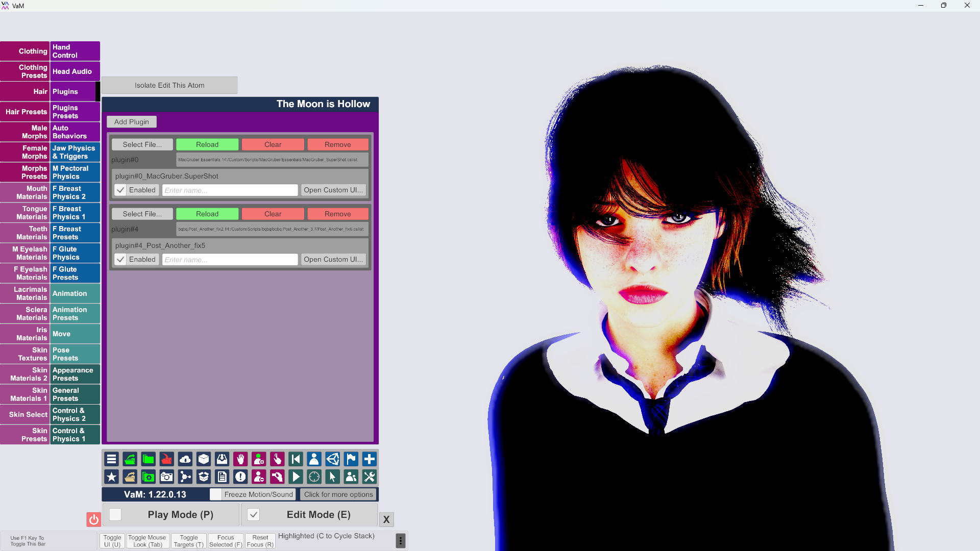Click the green folder with gear icon

[148, 477]
